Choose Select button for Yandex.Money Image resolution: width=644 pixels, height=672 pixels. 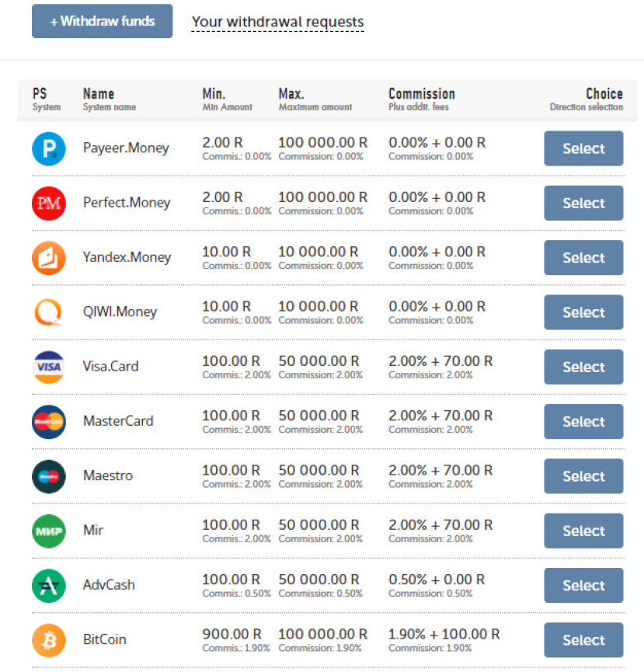pos(583,258)
